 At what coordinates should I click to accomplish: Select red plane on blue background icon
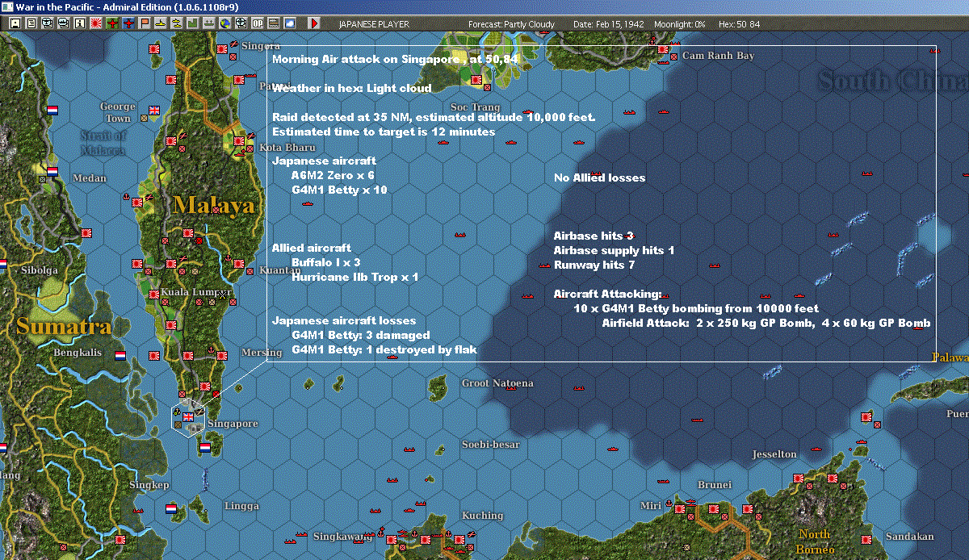tap(128, 23)
